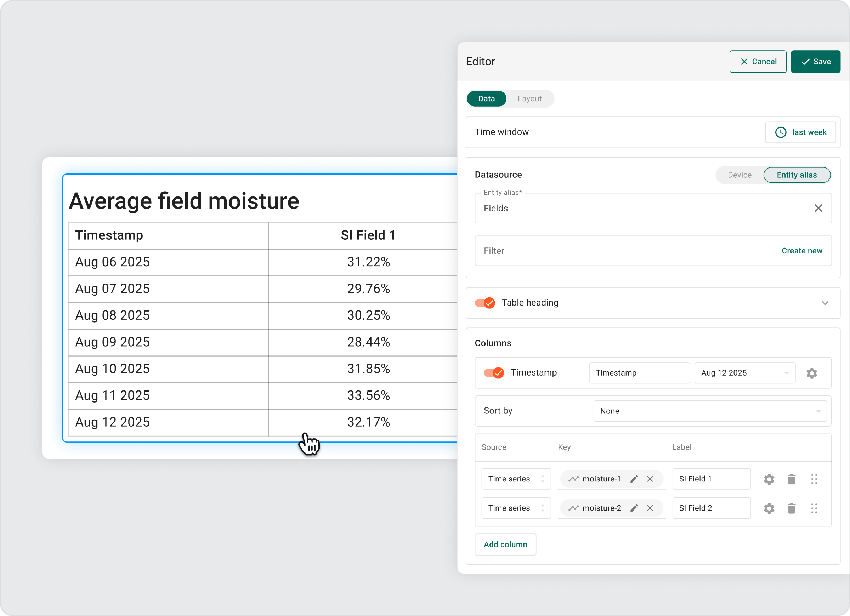This screenshot has height=616, width=850.
Task: Toggle off the Timestamp column switch
Action: [494, 373]
